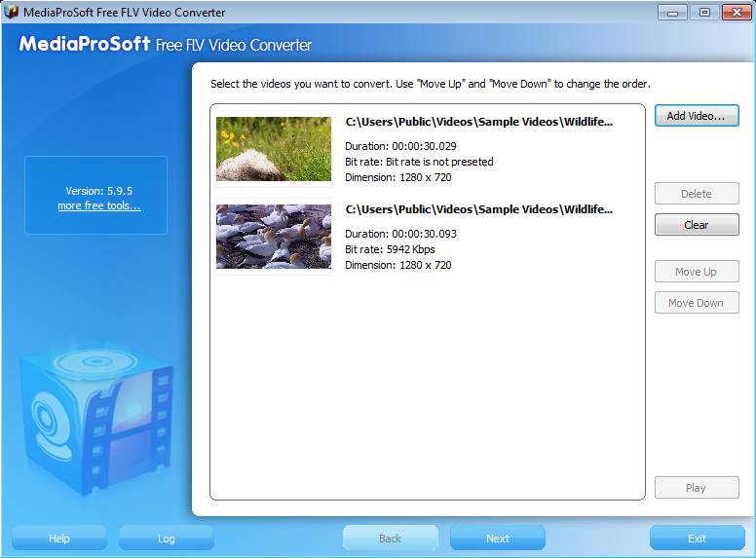The height and width of the screenshot is (558, 756).
Task: Maximize the MediaProSoft window
Action: 704,13
